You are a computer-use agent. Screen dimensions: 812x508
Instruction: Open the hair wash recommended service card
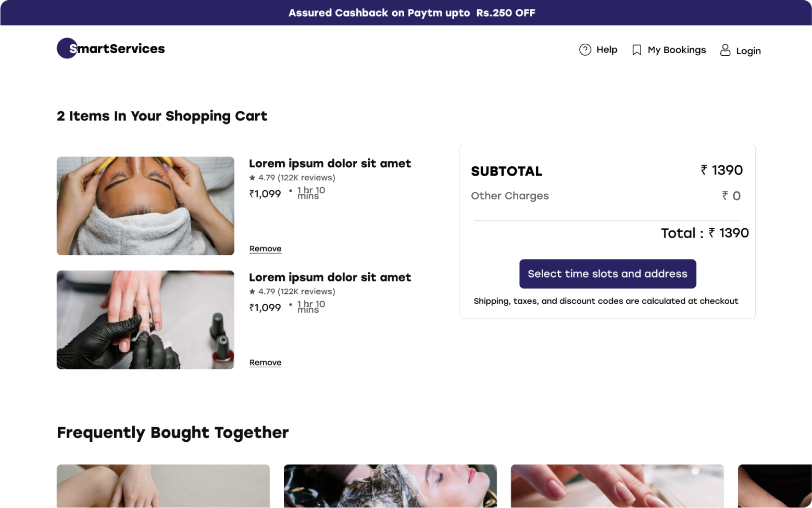pos(390,486)
